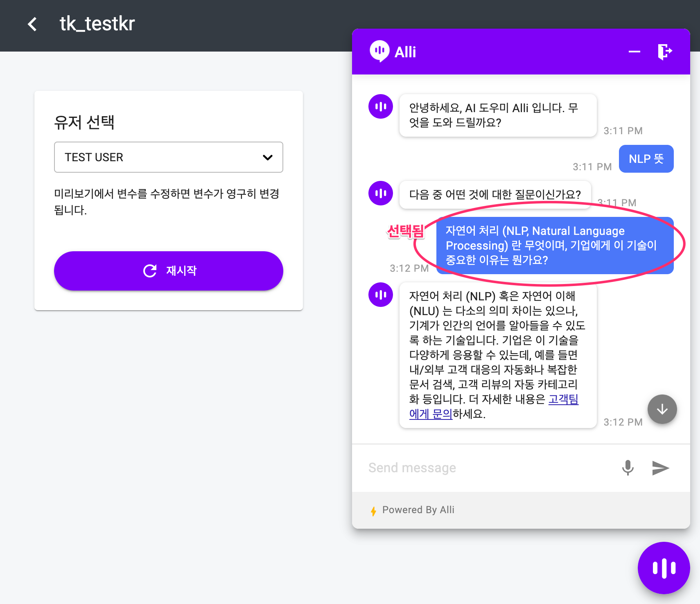The height and width of the screenshot is (604, 700).
Task: Minimize the Alli chat window
Action: coord(634,52)
